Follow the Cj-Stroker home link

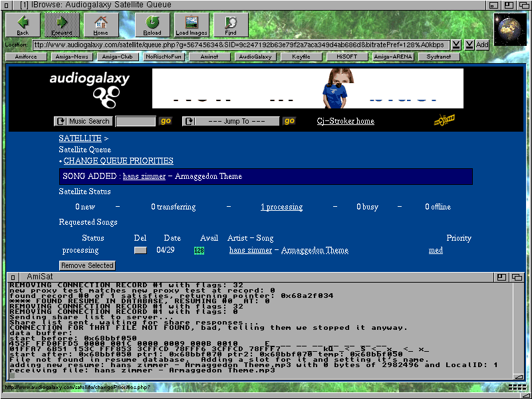345,121
